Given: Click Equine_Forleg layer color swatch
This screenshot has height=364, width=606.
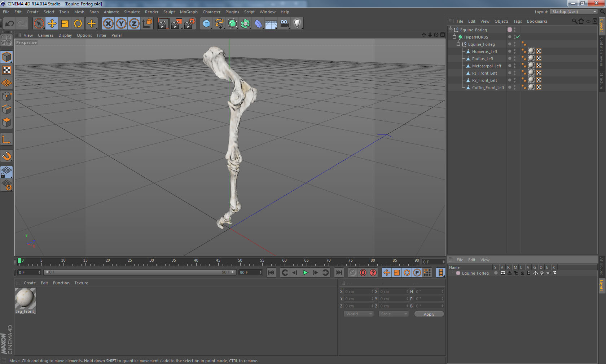Looking at the screenshot, I should tap(458, 273).
